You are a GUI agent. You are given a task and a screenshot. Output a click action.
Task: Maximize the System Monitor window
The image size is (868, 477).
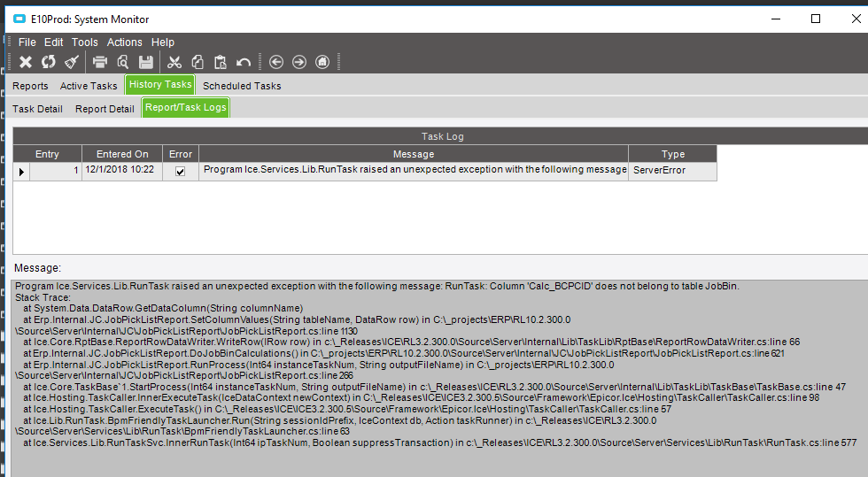(816, 19)
